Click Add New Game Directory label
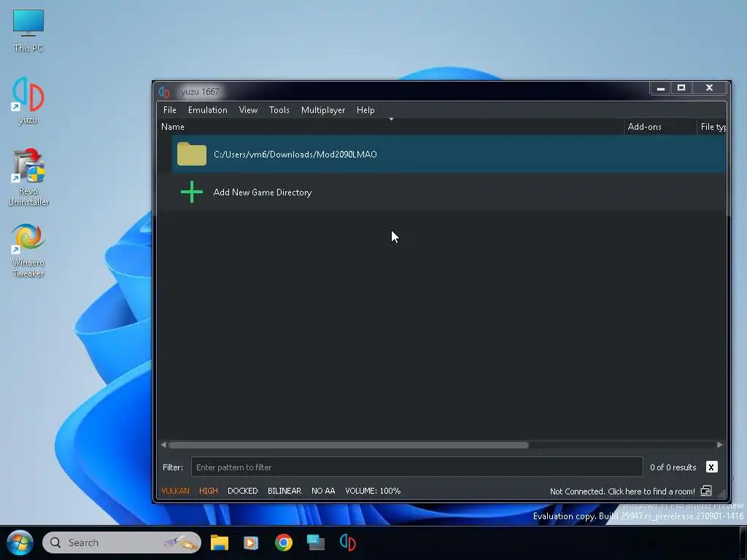This screenshot has height=560, width=747. click(263, 192)
